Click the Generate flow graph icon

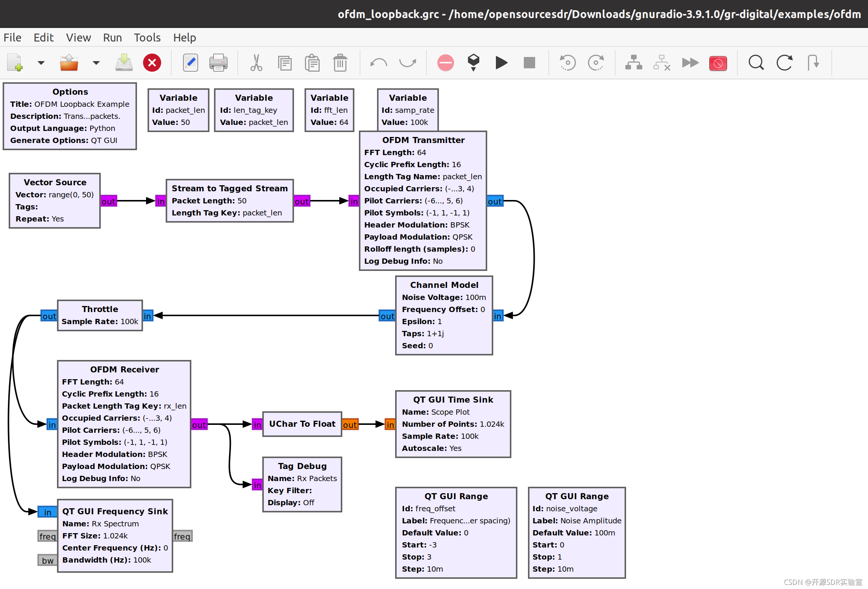(473, 63)
